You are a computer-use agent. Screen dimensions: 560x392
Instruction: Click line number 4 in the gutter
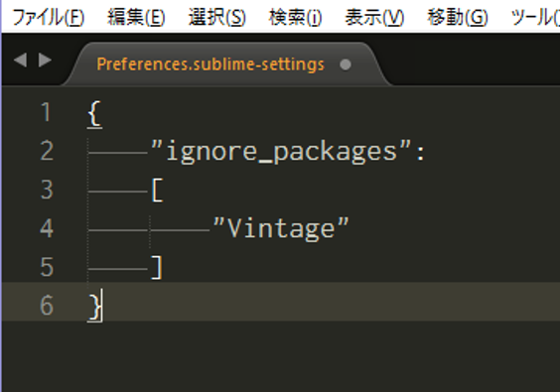(x=47, y=228)
